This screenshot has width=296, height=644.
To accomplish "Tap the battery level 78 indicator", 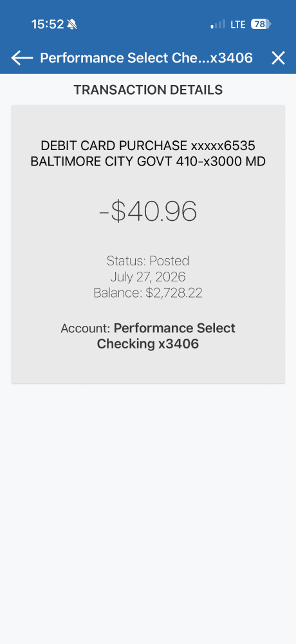I will (261, 24).
